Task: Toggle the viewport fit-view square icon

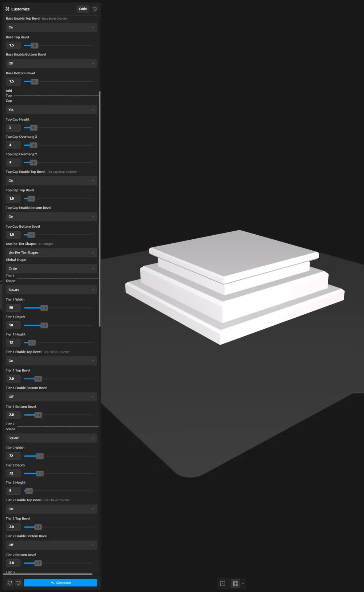Action: (x=223, y=583)
